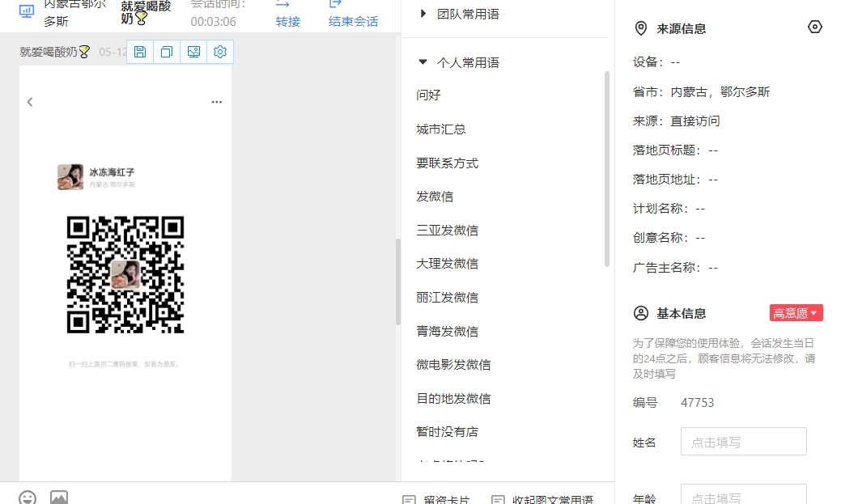
Task: Click the 收起图文常用语 icon
Action: (498, 500)
